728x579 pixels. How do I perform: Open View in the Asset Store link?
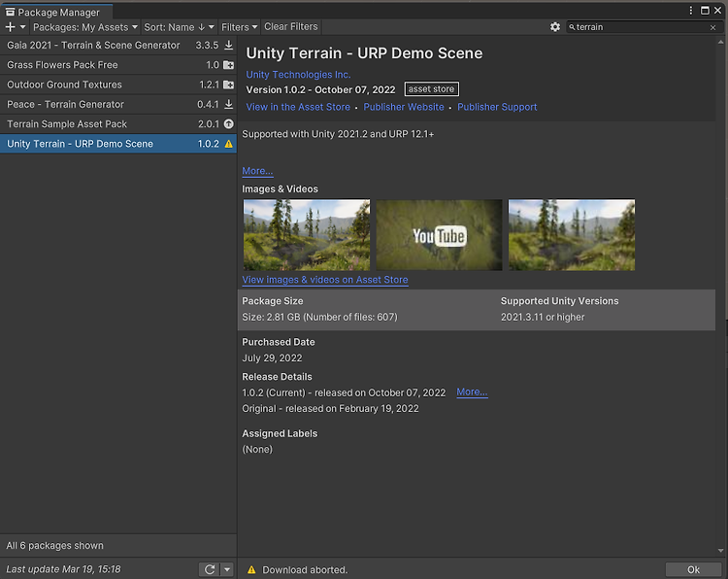[298, 107]
